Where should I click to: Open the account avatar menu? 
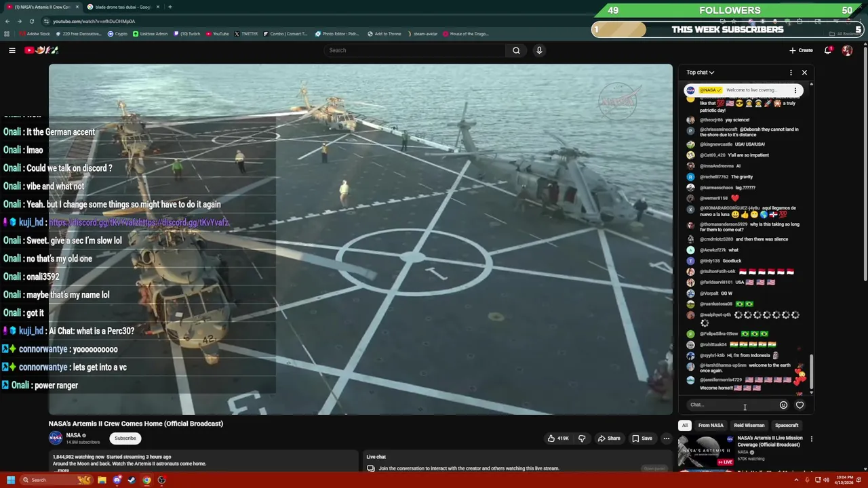click(847, 50)
